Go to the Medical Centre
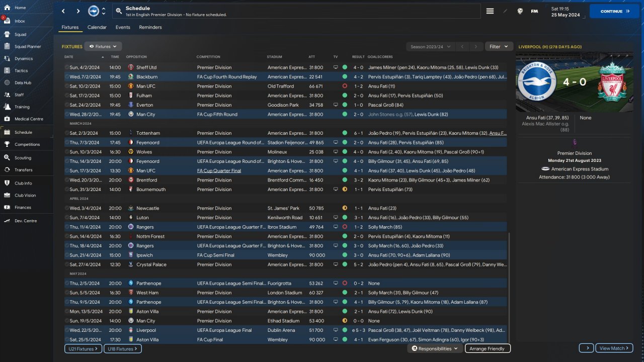644x362 pixels. coord(29,119)
